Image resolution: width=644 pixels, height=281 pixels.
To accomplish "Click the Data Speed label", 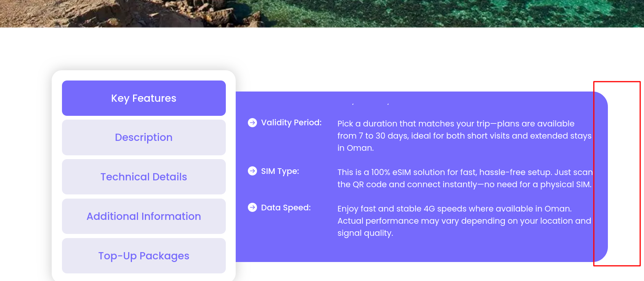I will tap(286, 208).
